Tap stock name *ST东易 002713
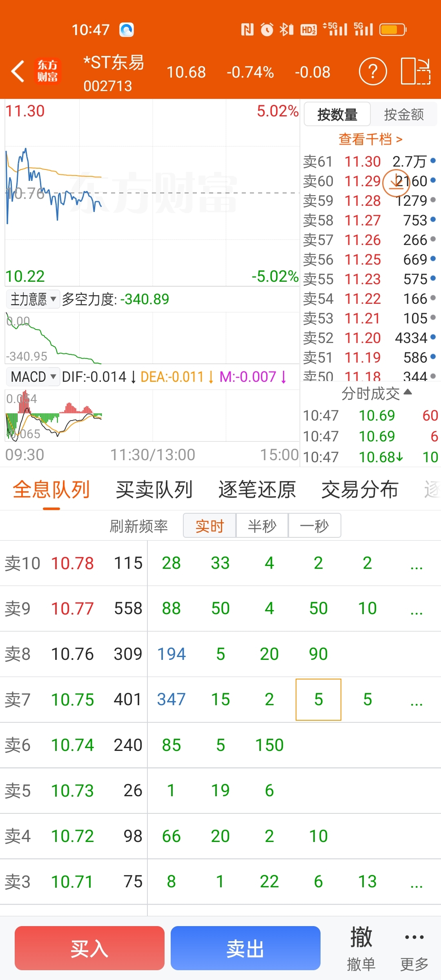Screen dimensions: 441x980 coord(113,73)
